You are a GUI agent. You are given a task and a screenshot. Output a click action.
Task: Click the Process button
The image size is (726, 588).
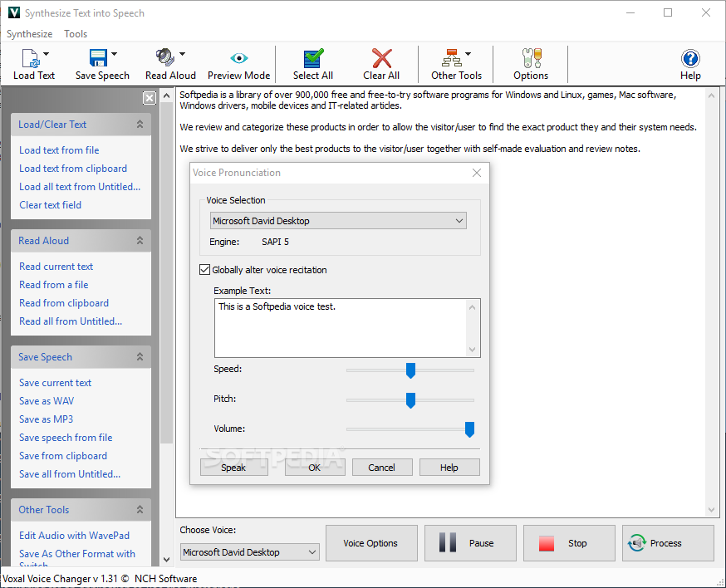(668, 543)
